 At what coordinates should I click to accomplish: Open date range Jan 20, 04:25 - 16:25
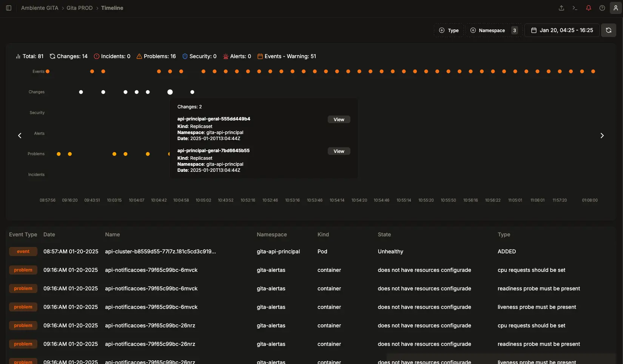pyautogui.click(x=562, y=30)
